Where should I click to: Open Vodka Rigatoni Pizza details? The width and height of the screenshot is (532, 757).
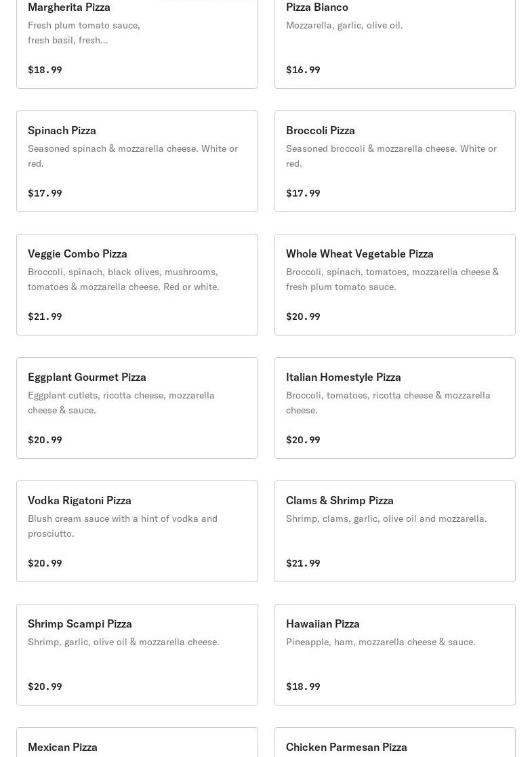click(137, 531)
